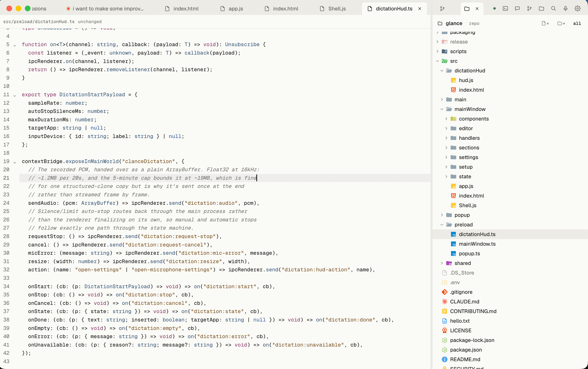Expand the main folder

pyautogui.click(x=442, y=100)
